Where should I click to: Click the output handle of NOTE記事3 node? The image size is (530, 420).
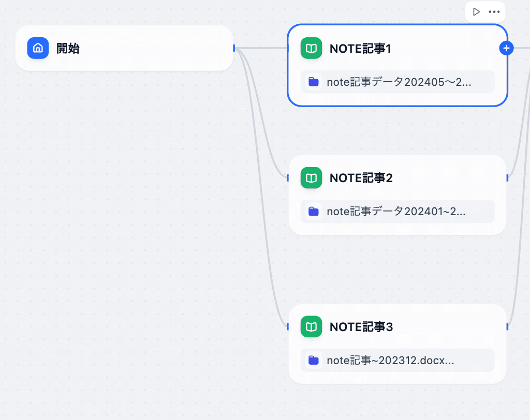coord(507,326)
